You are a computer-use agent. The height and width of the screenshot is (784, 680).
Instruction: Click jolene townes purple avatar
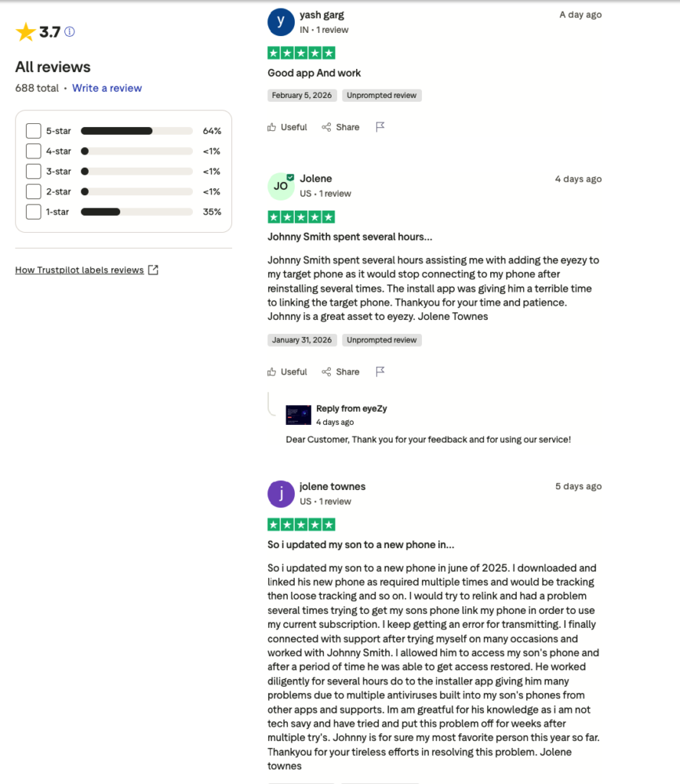[281, 494]
